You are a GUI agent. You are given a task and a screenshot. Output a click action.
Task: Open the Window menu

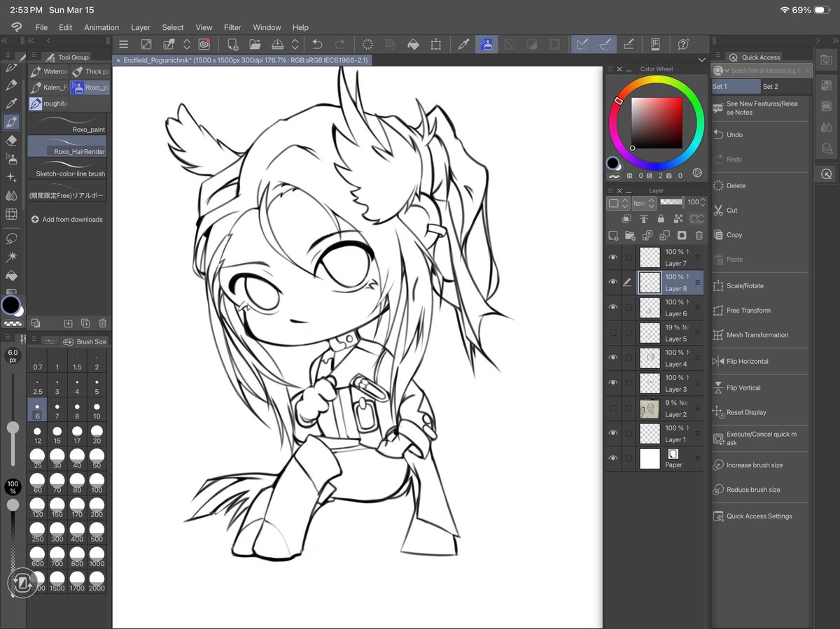click(x=267, y=27)
